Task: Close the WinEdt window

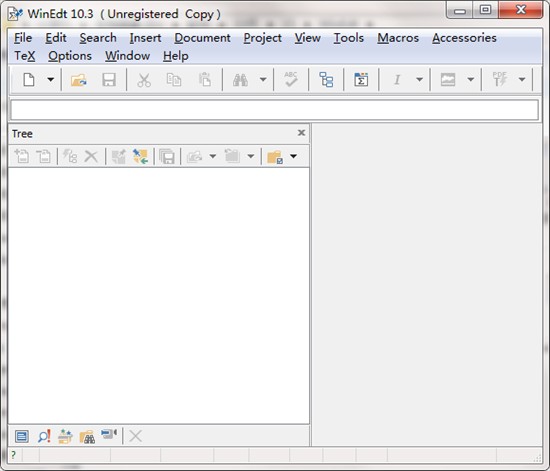Action: click(x=521, y=9)
